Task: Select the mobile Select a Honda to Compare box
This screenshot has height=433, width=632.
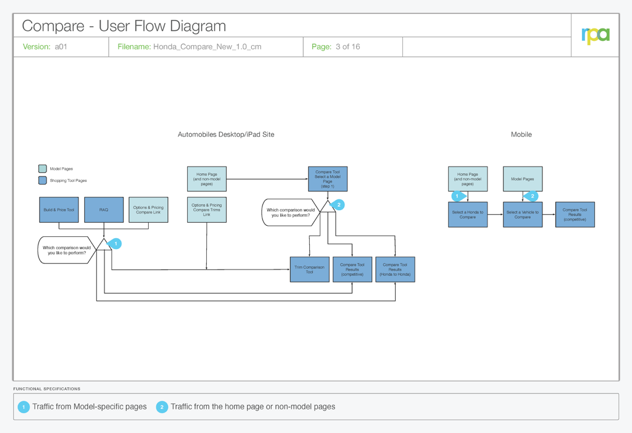Action: tap(467, 214)
